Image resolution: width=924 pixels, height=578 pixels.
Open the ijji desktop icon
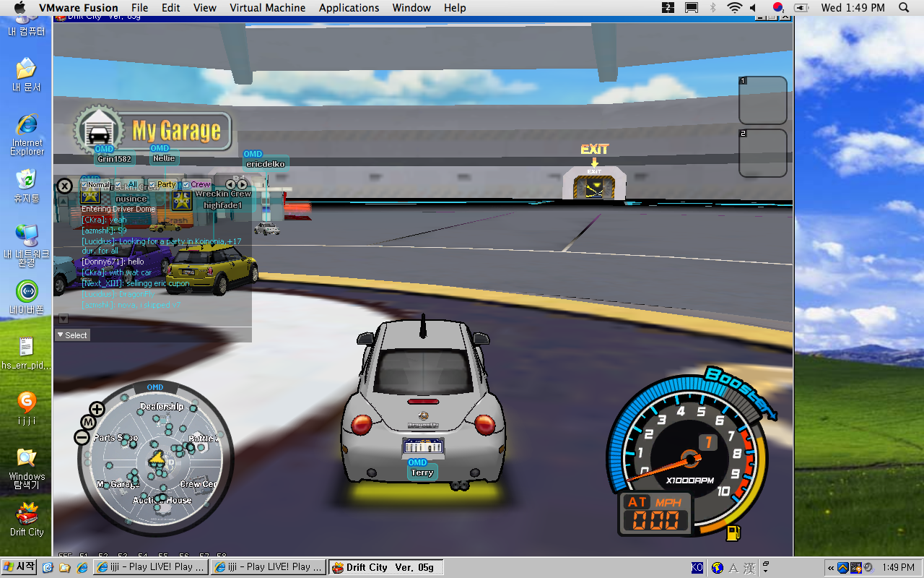pyautogui.click(x=27, y=408)
